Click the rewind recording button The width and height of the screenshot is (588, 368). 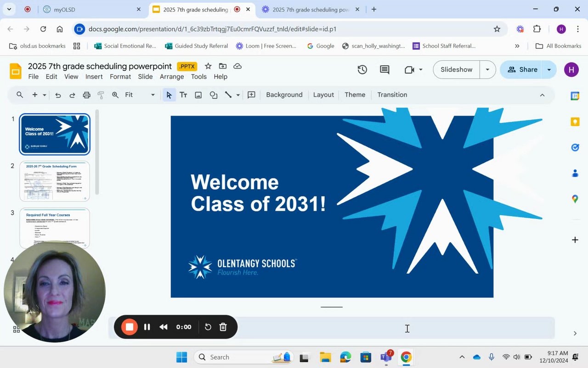[164, 327]
